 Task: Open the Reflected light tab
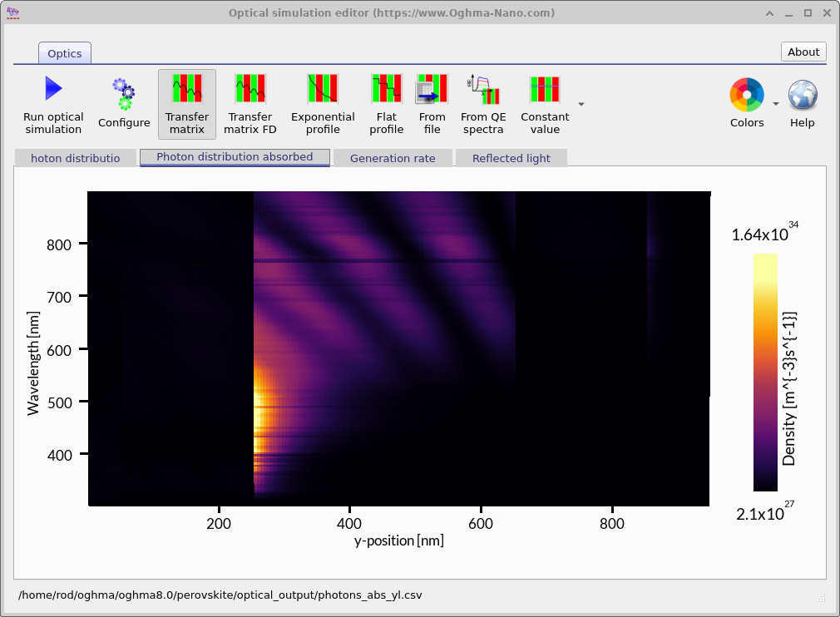(x=511, y=157)
